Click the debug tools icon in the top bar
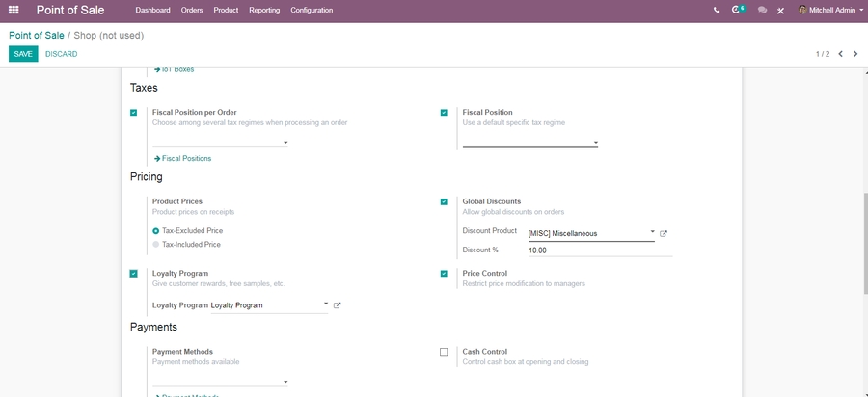 click(x=781, y=10)
